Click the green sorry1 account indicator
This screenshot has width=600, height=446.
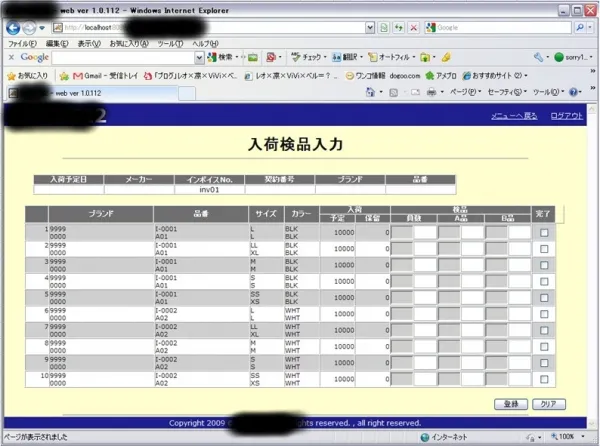pyautogui.click(x=571, y=57)
